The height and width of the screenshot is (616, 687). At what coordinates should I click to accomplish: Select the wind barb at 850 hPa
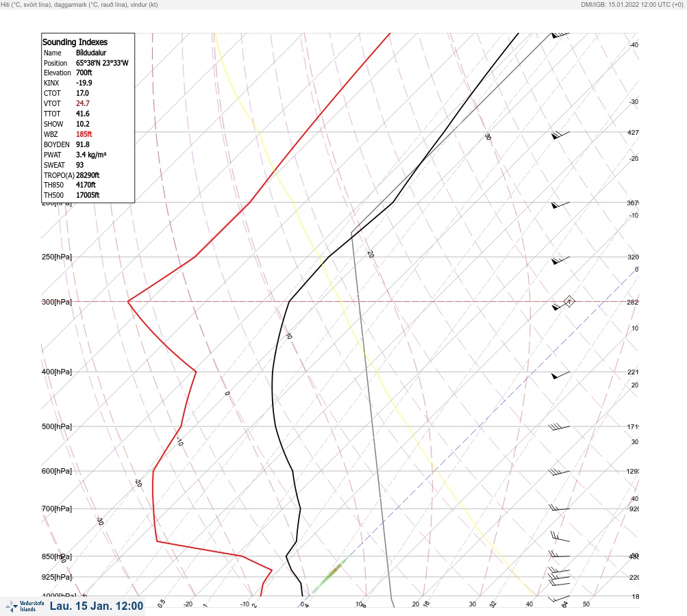[559, 554]
